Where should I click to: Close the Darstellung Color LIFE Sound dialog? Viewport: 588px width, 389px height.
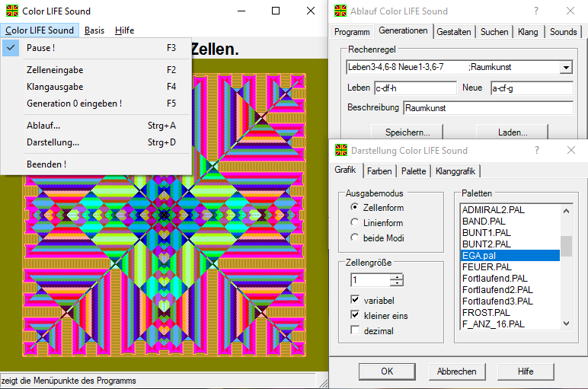coord(571,150)
